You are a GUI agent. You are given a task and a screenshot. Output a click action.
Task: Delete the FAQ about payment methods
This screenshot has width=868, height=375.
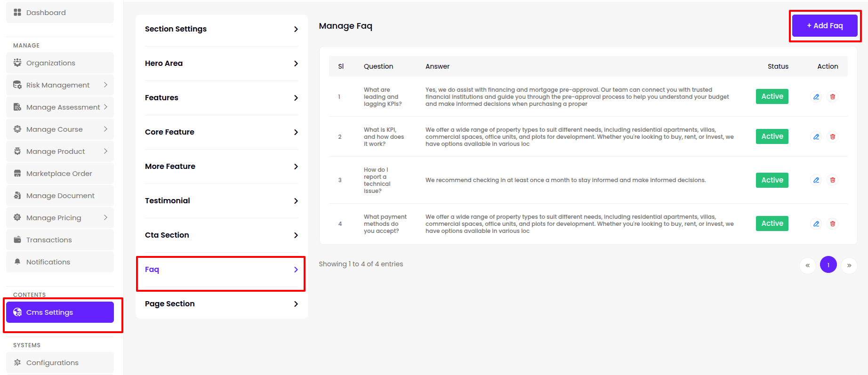(832, 224)
